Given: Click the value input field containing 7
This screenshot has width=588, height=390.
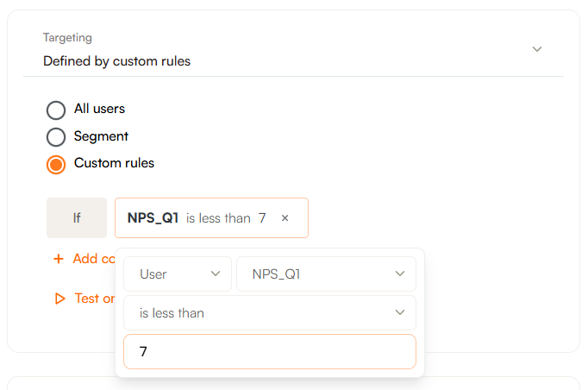Looking at the screenshot, I should pos(269,352).
